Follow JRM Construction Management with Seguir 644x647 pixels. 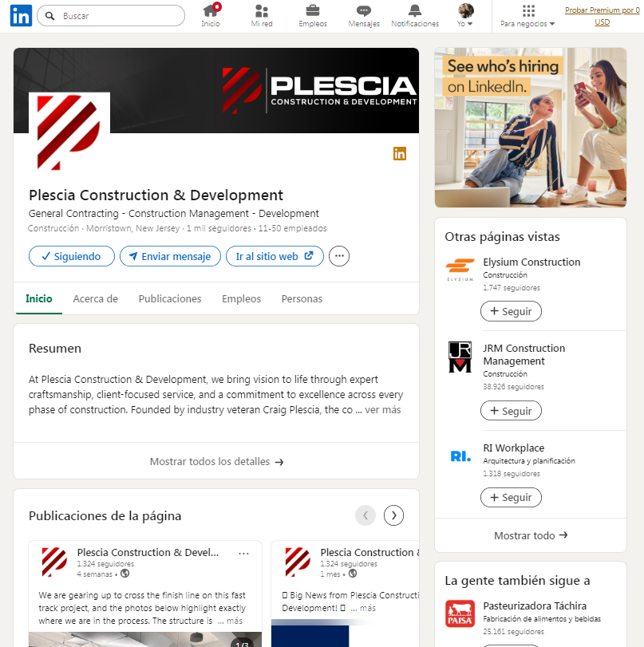click(511, 411)
